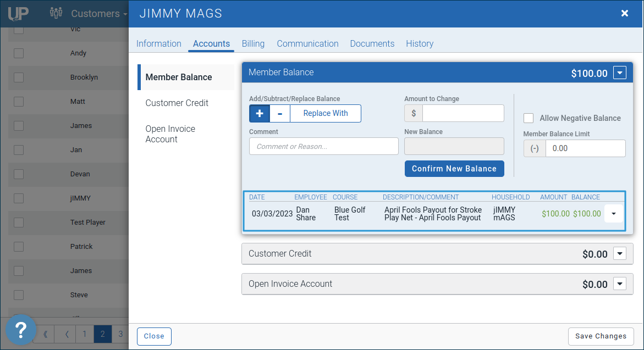Viewport: 644px width, 350px height.
Task: Close the Jimmy Mags dialog with X
Action: (625, 14)
